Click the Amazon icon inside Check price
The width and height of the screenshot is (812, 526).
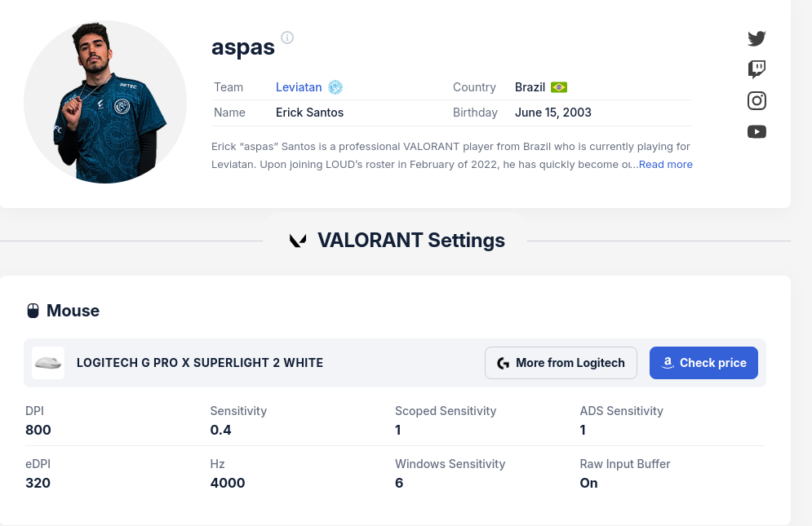tap(669, 362)
